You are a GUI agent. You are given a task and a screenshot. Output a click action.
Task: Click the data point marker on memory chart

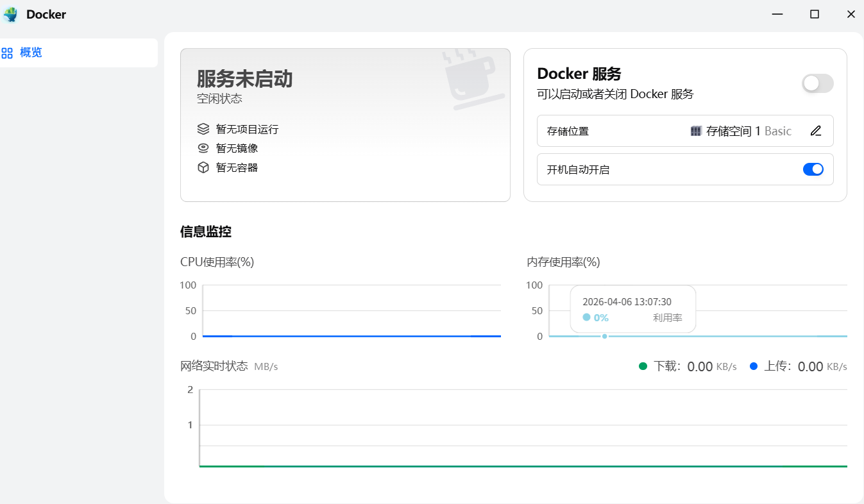604,336
